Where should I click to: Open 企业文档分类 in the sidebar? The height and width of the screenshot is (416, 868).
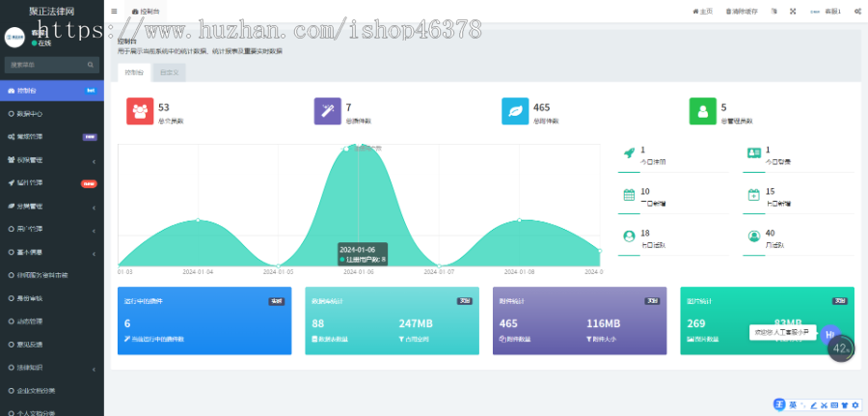click(51, 391)
